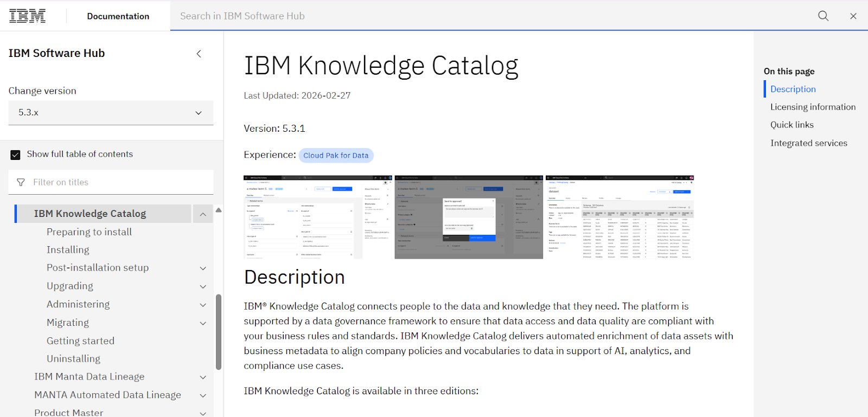Click the Version: 5.3.1 text

pyautogui.click(x=275, y=129)
